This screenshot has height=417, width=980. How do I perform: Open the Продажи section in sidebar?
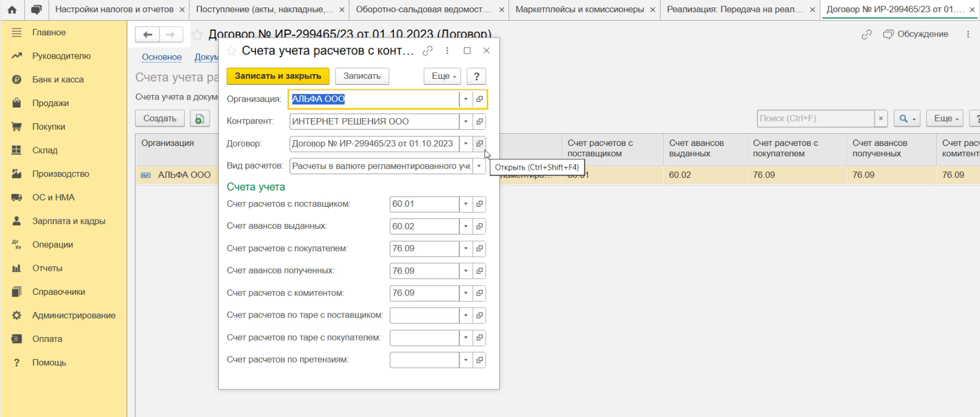pyautogui.click(x=50, y=103)
